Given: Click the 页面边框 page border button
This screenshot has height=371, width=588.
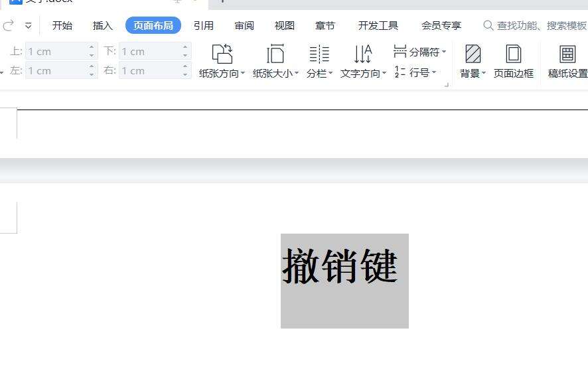Looking at the screenshot, I should pyautogui.click(x=514, y=62).
